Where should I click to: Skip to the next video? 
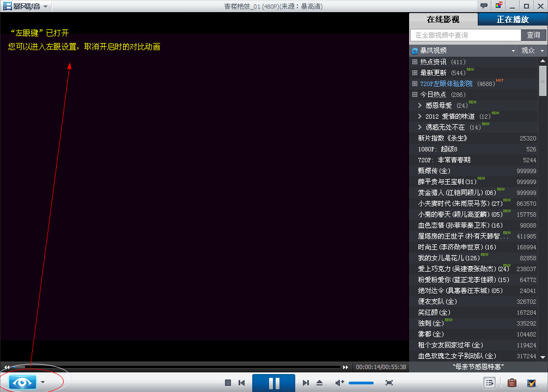306,383
